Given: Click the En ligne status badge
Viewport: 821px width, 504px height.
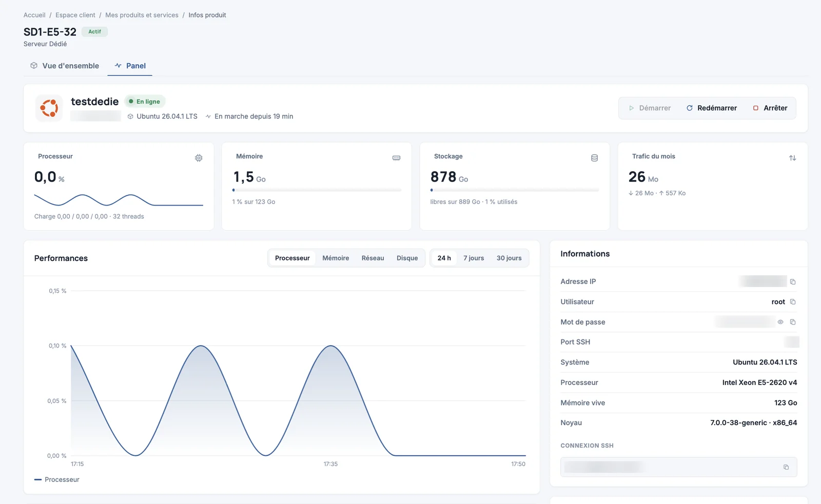Looking at the screenshot, I should point(145,102).
